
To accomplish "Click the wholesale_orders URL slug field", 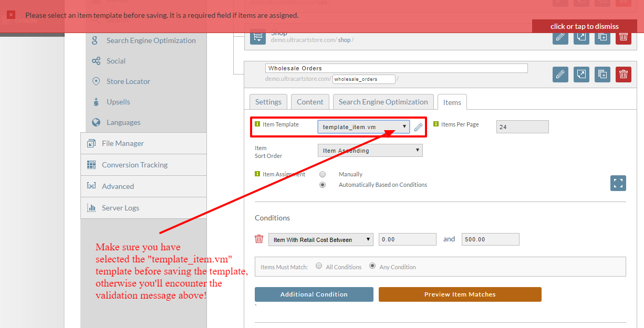I will (364, 79).
